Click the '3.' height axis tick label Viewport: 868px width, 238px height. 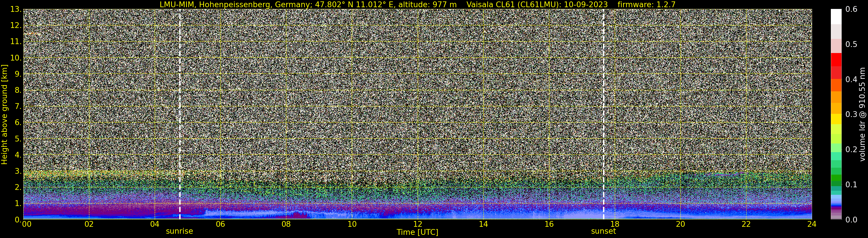[x=18, y=171]
